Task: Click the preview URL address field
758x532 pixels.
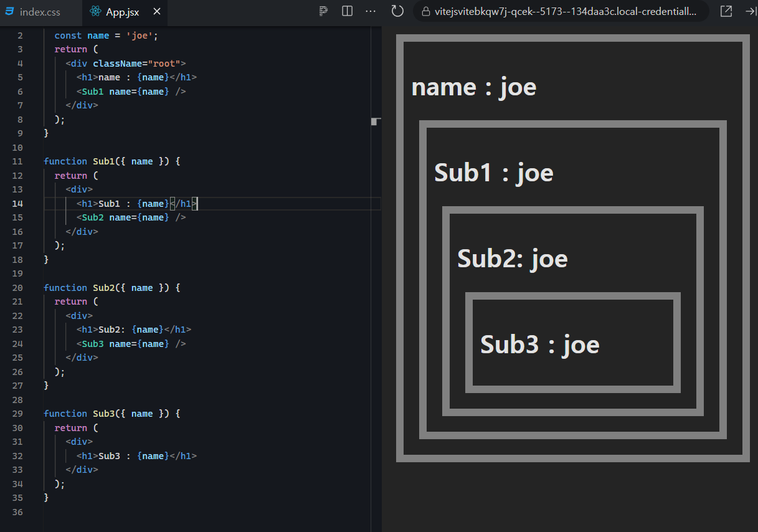Action: pyautogui.click(x=561, y=11)
